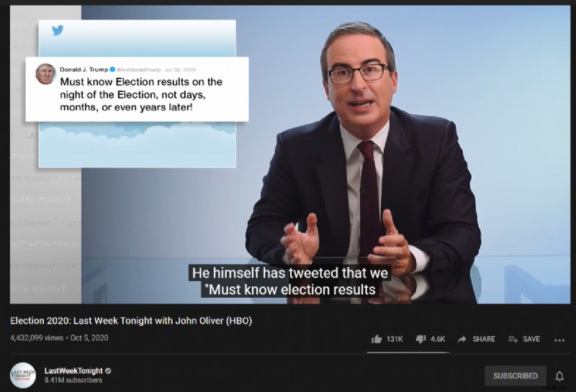
Task: Open the three-dot more actions menu
Action: (x=559, y=340)
